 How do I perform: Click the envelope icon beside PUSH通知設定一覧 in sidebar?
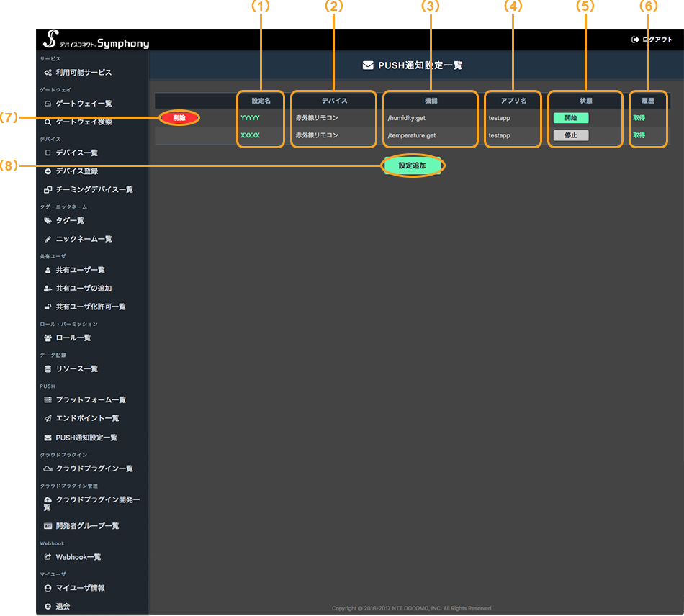(x=48, y=438)
